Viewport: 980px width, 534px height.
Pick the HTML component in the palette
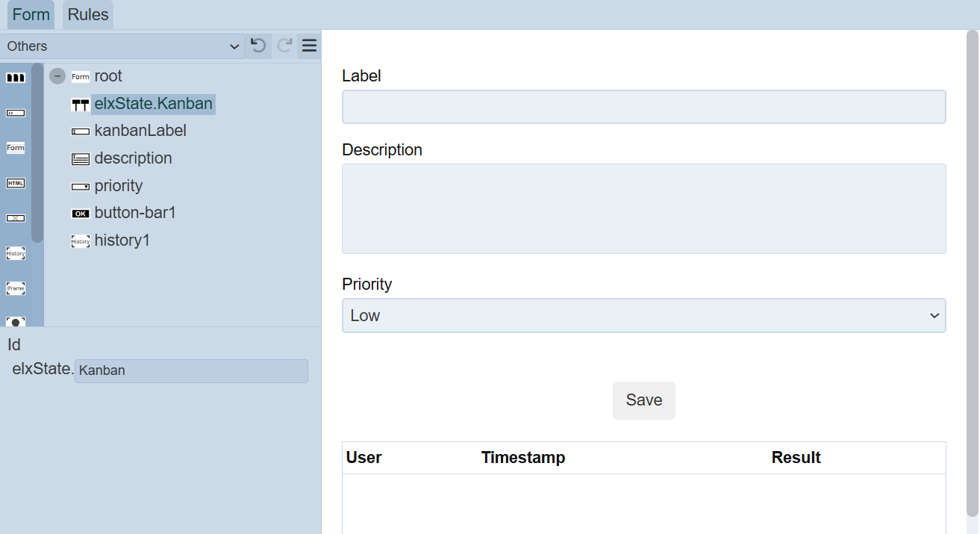(x=16, y=183)
